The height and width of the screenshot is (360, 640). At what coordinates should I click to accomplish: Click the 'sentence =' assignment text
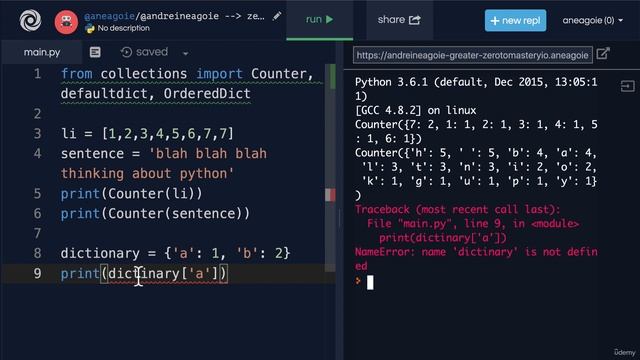click(100, 153)
